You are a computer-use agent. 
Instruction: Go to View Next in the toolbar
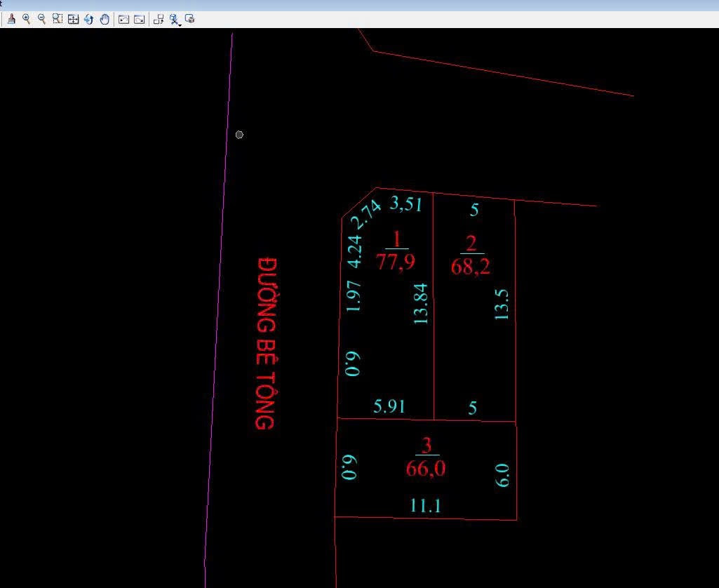click(139, 20)
